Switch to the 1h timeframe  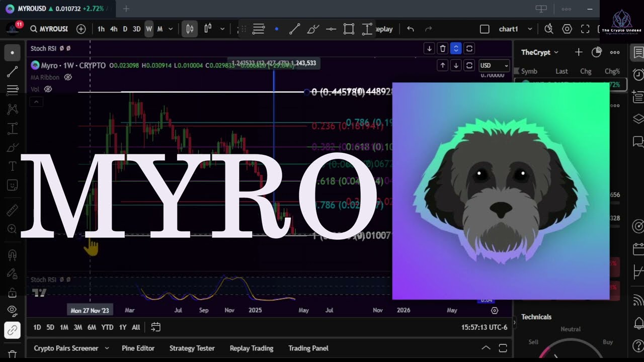pos(101,29)
